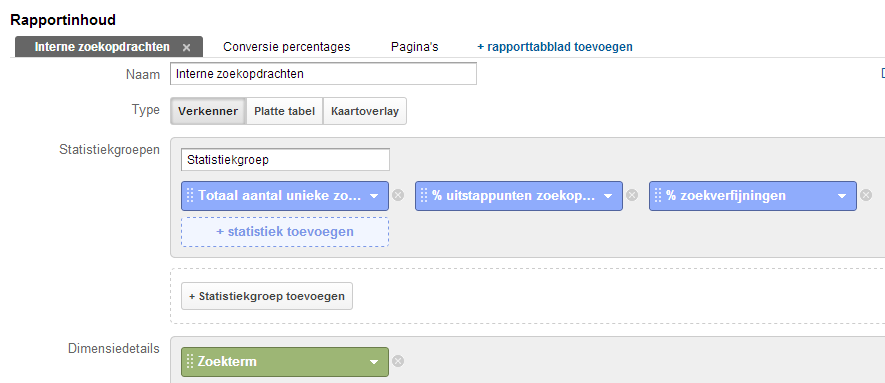
Task: Click + rapporttabblad toevoegen link
Action: click(555, 47)
